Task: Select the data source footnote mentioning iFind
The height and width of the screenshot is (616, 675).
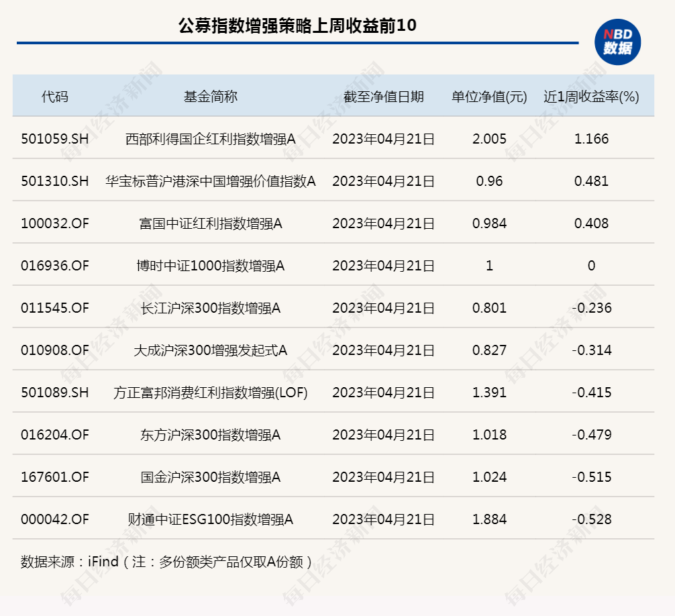Action: click(x=166, y=562)
